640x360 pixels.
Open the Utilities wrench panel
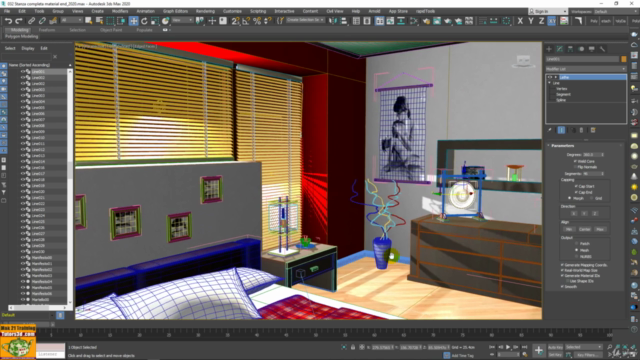point(602,49)
